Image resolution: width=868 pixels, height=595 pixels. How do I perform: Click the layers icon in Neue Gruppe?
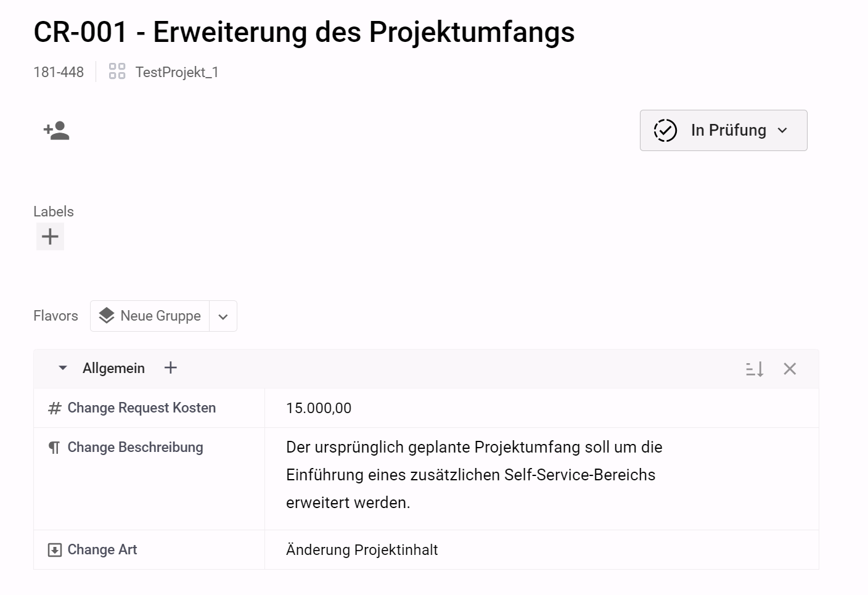107,316
